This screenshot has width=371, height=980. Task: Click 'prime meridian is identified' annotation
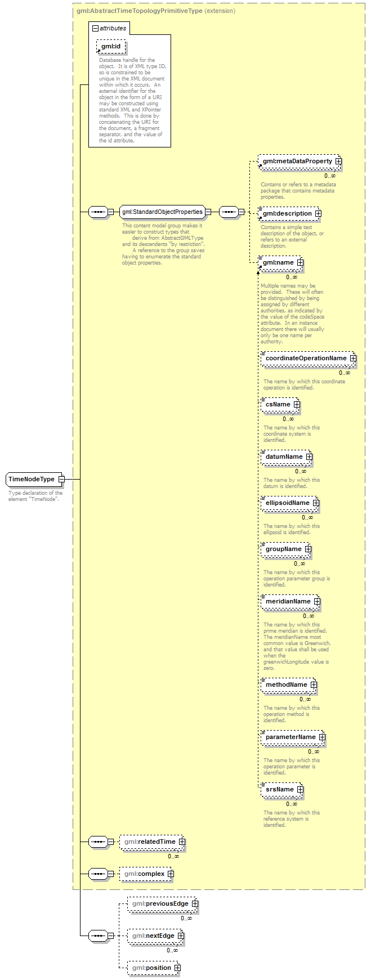pyautogui.click(x=297, y=646)
